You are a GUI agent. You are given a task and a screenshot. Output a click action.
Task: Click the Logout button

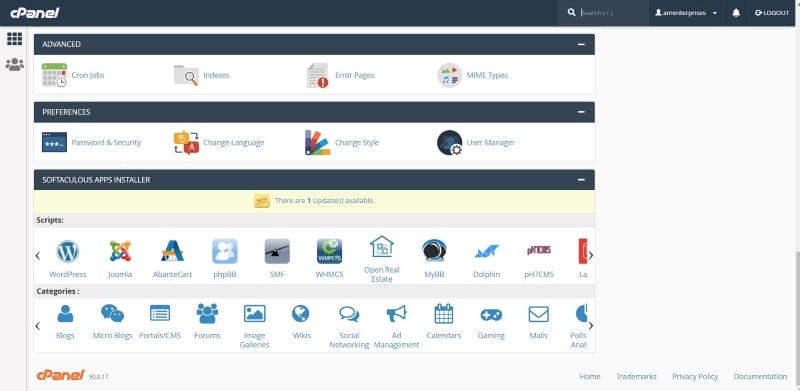pyautogui.click(x=772, y=13)
